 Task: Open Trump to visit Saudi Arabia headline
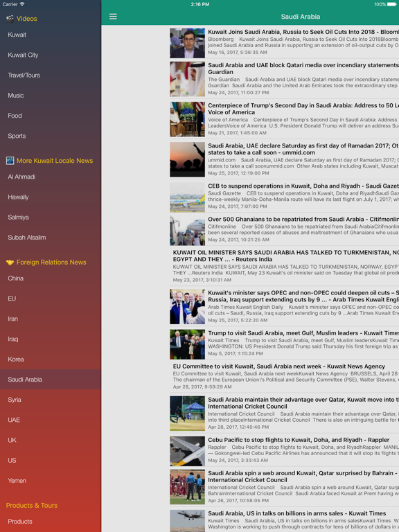point(303,333)
